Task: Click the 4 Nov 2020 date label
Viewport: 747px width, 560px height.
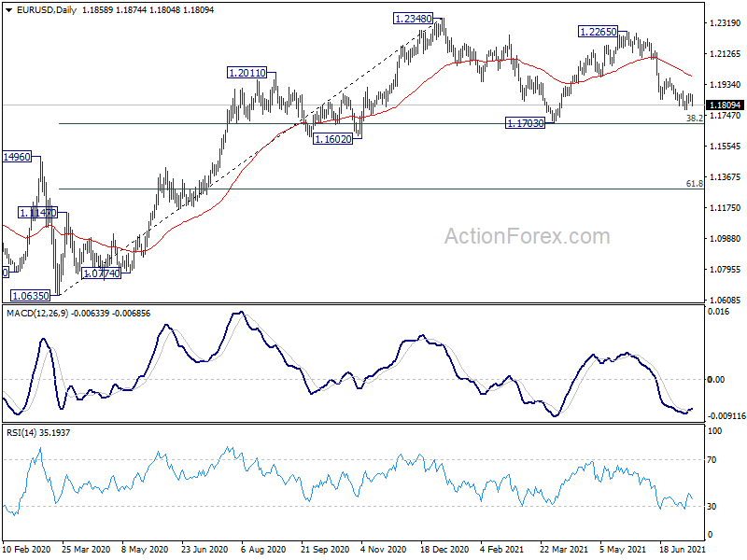Action: 384,550
